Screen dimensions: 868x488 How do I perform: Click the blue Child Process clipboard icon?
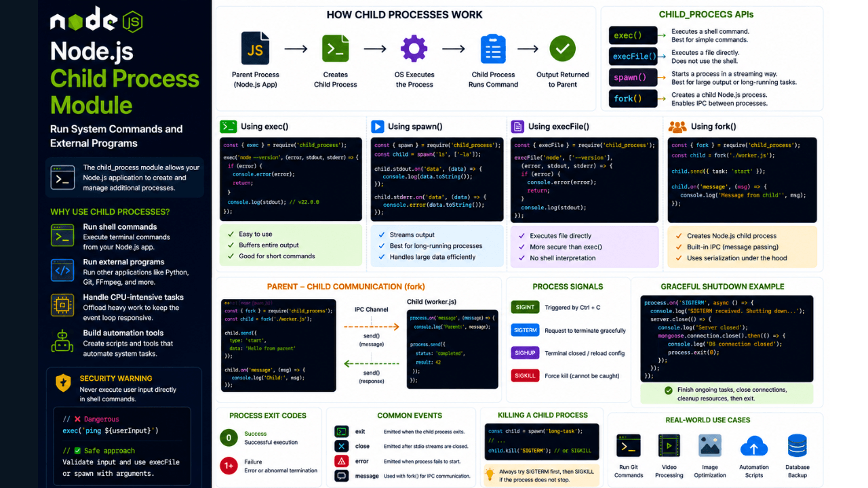[493, 49]
